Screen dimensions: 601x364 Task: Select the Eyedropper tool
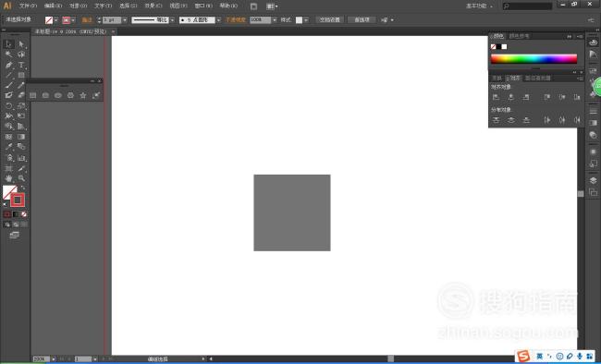[8, 147]
